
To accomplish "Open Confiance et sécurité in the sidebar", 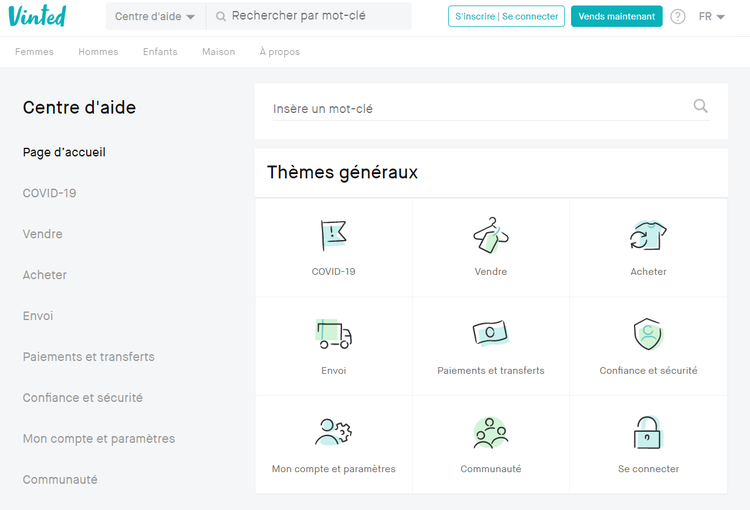I will click(x=83, y=398).
